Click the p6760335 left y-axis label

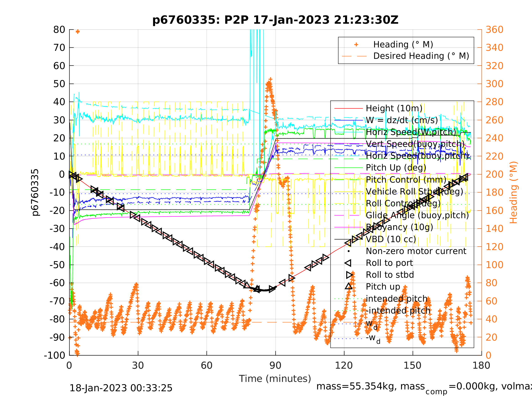coord(35,192)
